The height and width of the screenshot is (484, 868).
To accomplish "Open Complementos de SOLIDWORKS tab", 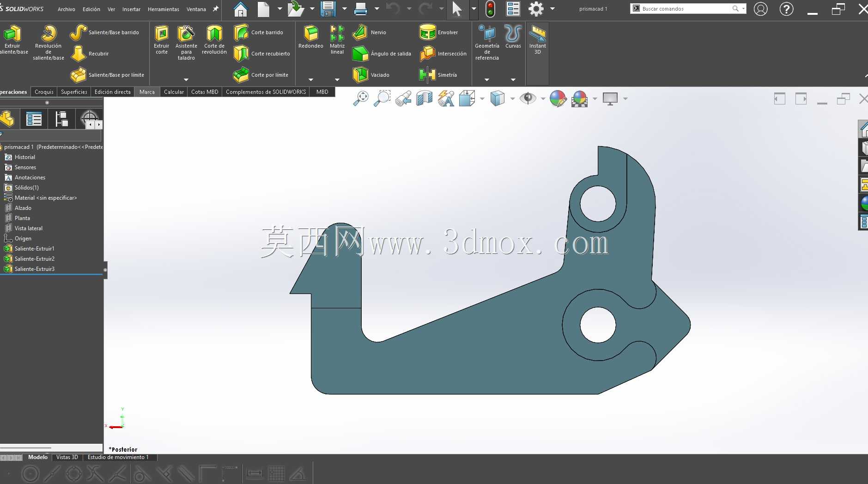I will click(266, 92).
